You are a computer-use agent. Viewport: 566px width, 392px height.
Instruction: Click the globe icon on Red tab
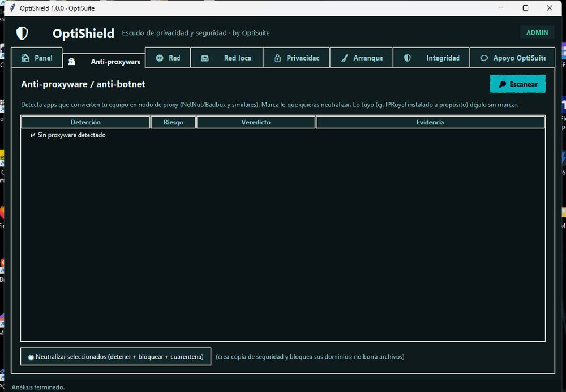pos(160,58)
